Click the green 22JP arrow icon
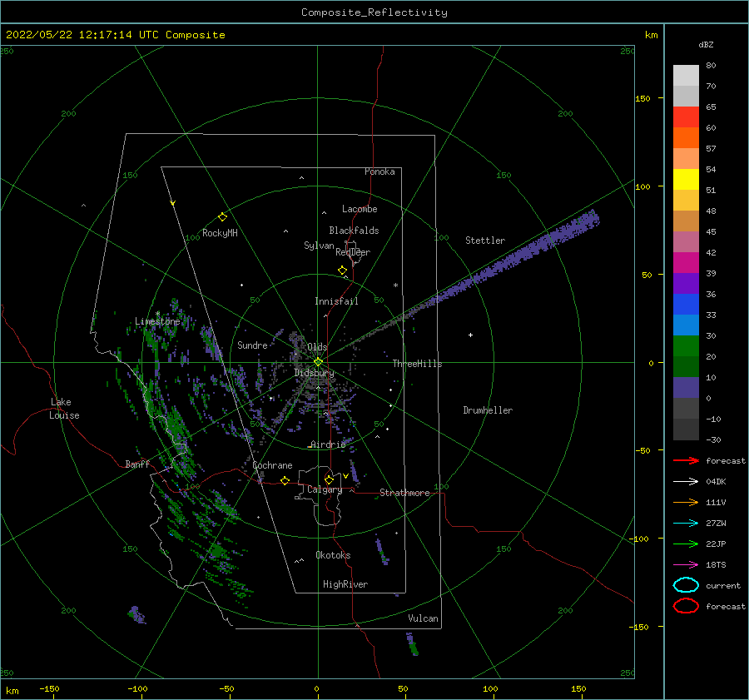The width and height of the screenshot is (749, 700). (686, 544)
